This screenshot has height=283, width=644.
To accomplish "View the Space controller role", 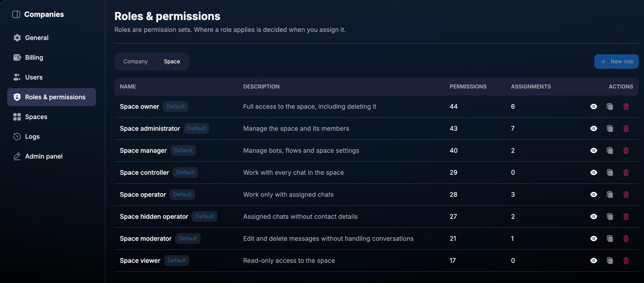I will 594,172.
